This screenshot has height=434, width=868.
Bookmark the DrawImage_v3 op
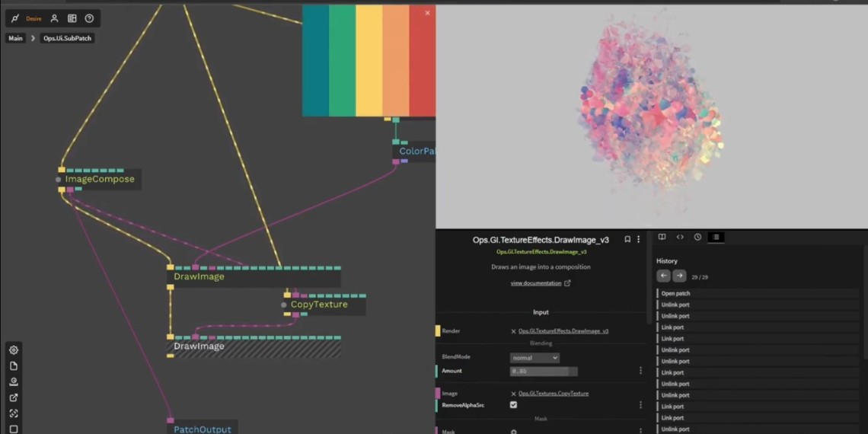(627, 239)
